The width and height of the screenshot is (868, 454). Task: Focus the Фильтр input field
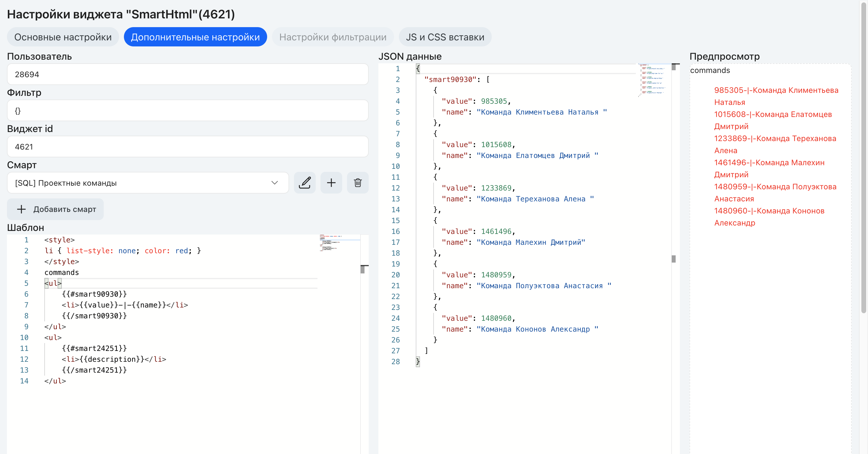pyautogui.click(x=188, y=111)
